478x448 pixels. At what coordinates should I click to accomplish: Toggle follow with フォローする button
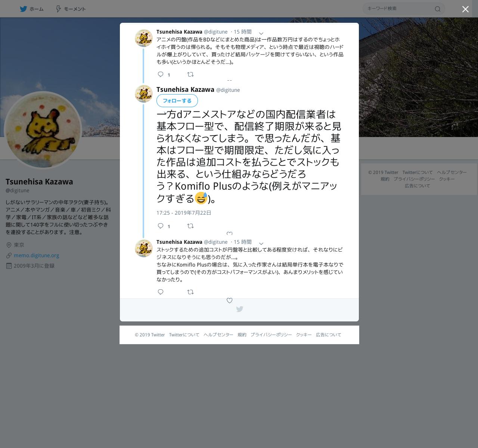click(177, 101)
